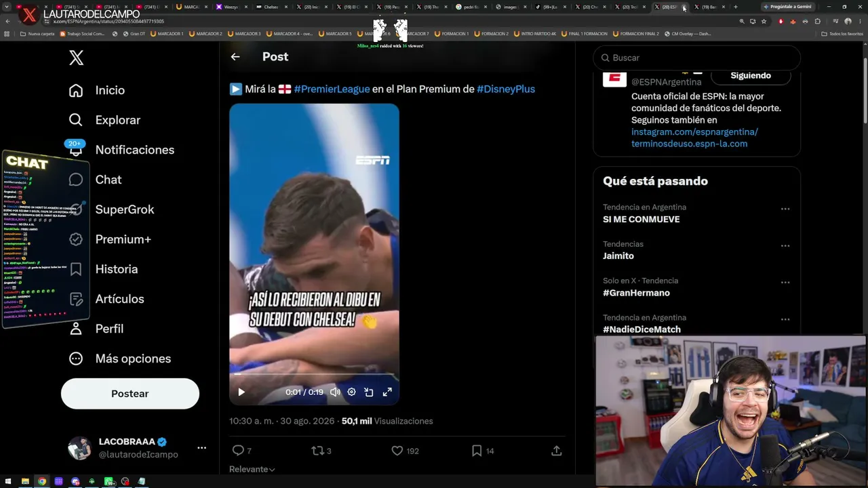Screen dimensions: 868x488
Task: Mute the video with the speaker icon
Action: tap(335, 392)
